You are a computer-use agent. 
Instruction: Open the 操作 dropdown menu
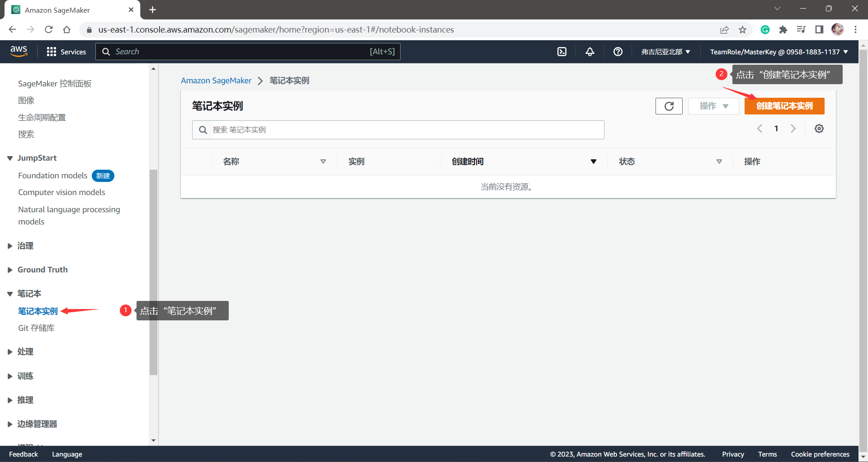(x=713, y=106)
